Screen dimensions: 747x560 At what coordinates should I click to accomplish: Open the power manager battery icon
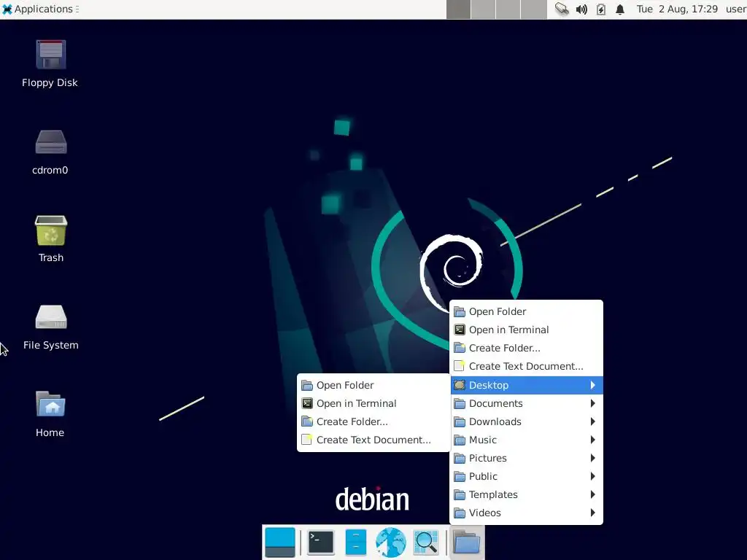click(601, 9)
